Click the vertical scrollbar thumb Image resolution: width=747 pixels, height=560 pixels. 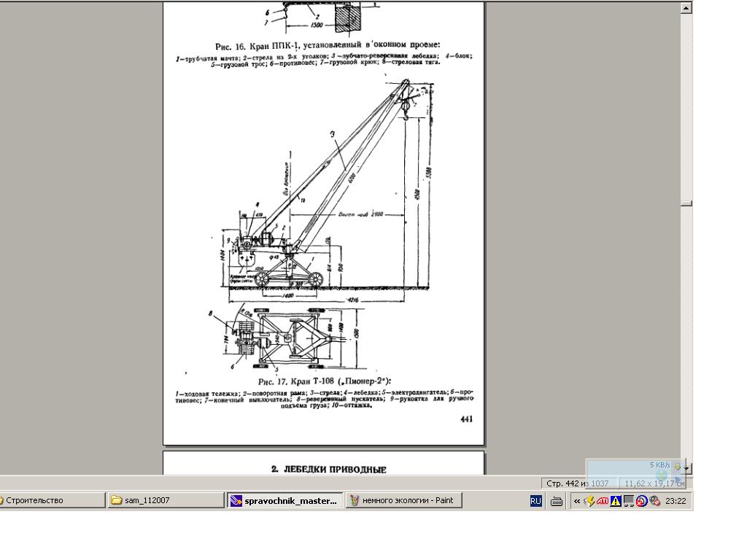click(x=686, y=204)
